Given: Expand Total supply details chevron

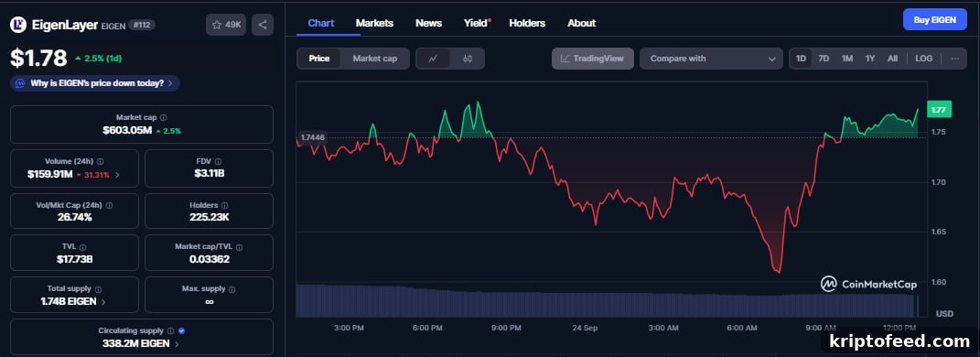Looking at the screenshot, I should 103,302.
